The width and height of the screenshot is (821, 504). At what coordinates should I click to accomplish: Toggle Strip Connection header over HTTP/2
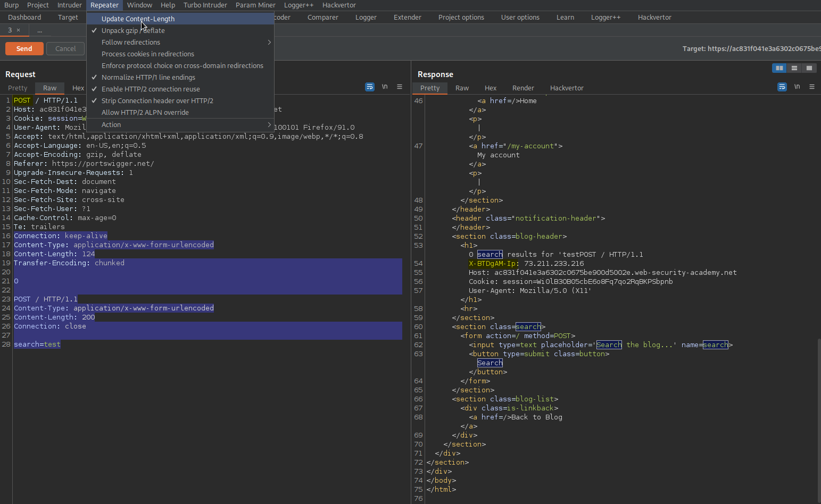pos(180,100)
